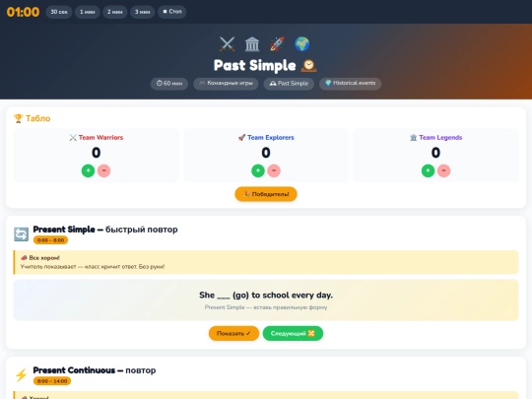532x399 pixels.
Task: Add a point to Team Legends
Action: point(428,170)
